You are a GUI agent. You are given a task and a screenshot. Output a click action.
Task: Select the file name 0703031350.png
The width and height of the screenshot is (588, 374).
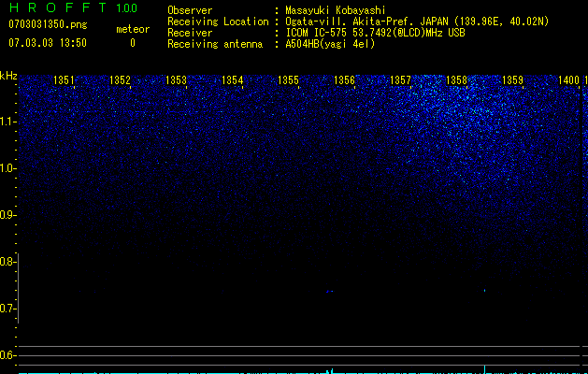click(x=48, y=25)
